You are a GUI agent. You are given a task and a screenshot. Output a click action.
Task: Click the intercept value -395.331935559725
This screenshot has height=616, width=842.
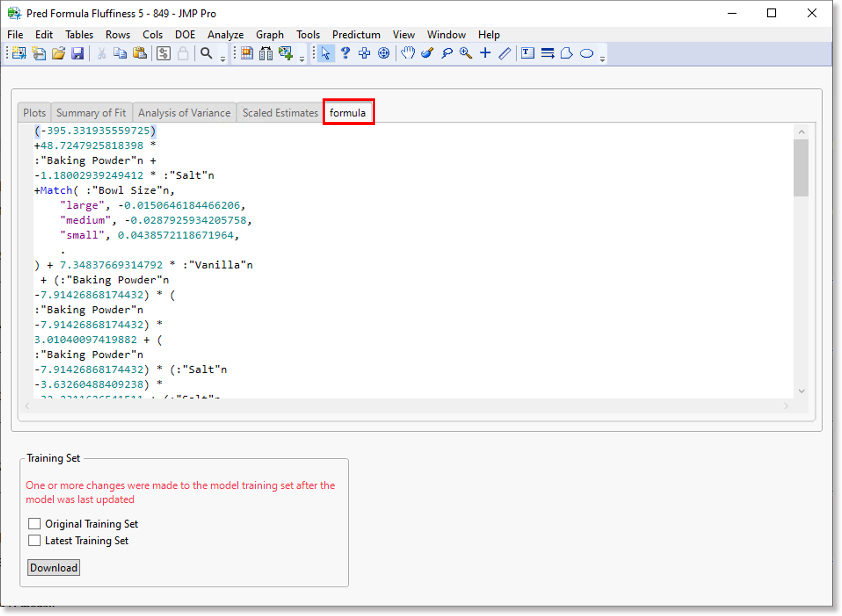tap(95, 130)
